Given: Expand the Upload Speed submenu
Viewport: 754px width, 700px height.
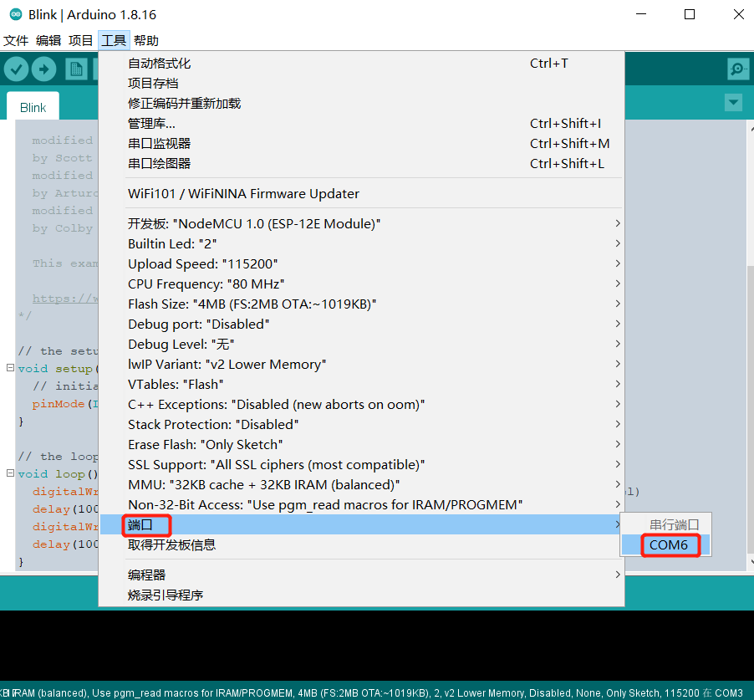Looking at the screenshot, I should [362, 264].
